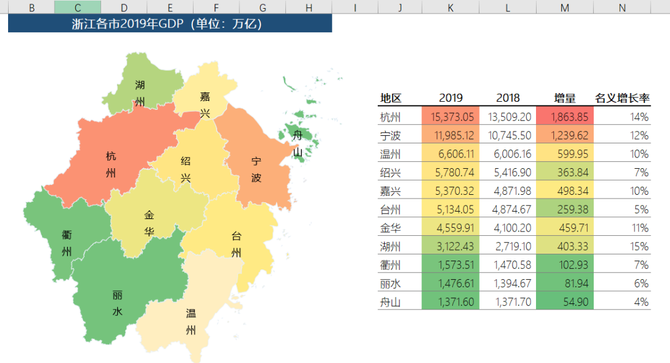Select the 嘉兴 cell in the table

400,190
